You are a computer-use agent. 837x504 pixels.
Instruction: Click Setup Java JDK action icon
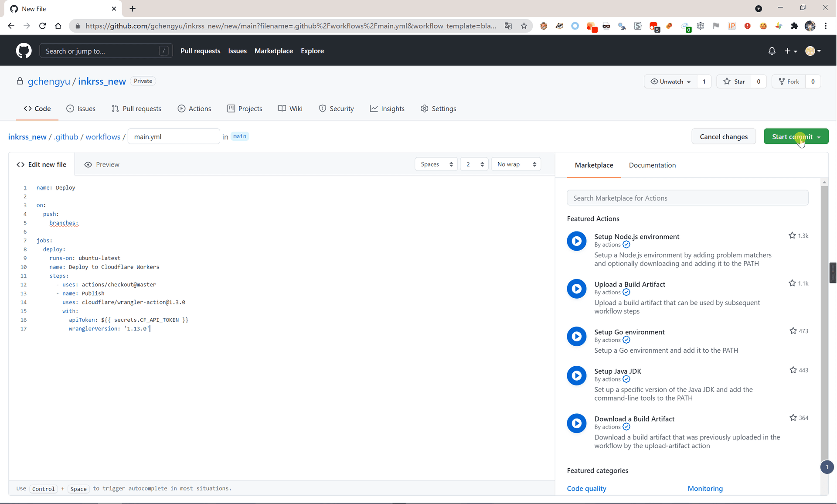coord(576,375)
